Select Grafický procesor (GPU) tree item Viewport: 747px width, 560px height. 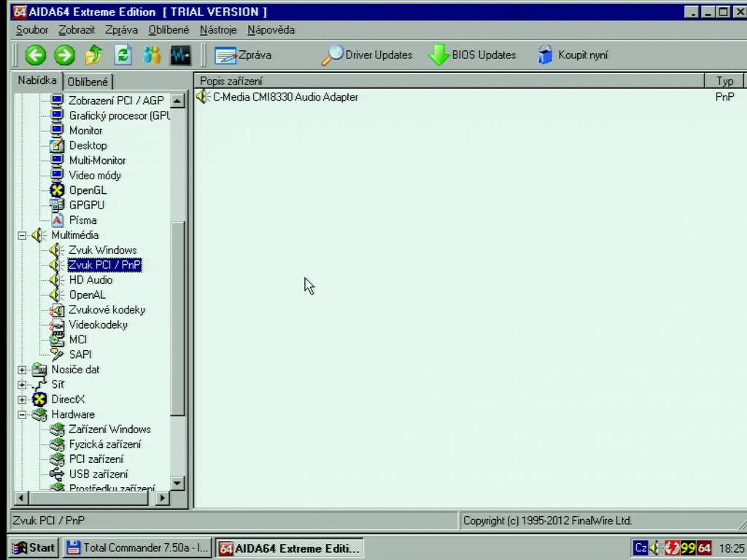[119, 116]
